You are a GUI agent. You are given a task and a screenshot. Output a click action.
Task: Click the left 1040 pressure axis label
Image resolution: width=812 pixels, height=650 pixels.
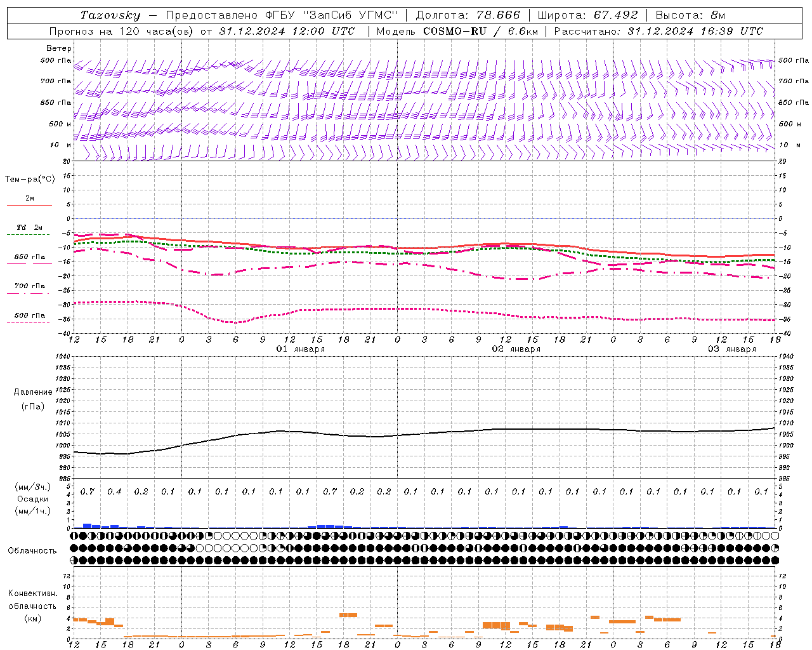63,357
